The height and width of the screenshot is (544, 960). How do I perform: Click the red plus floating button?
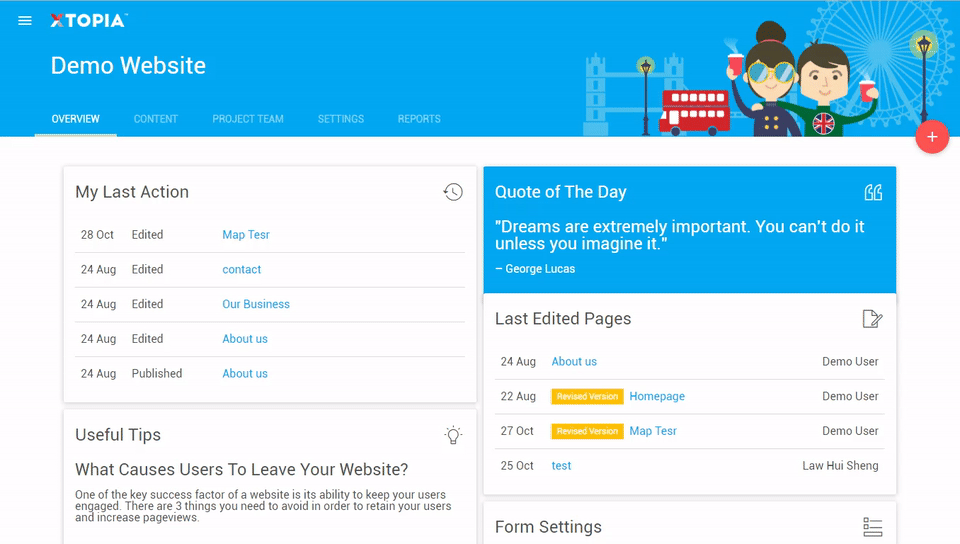click(x=932, y=137)
